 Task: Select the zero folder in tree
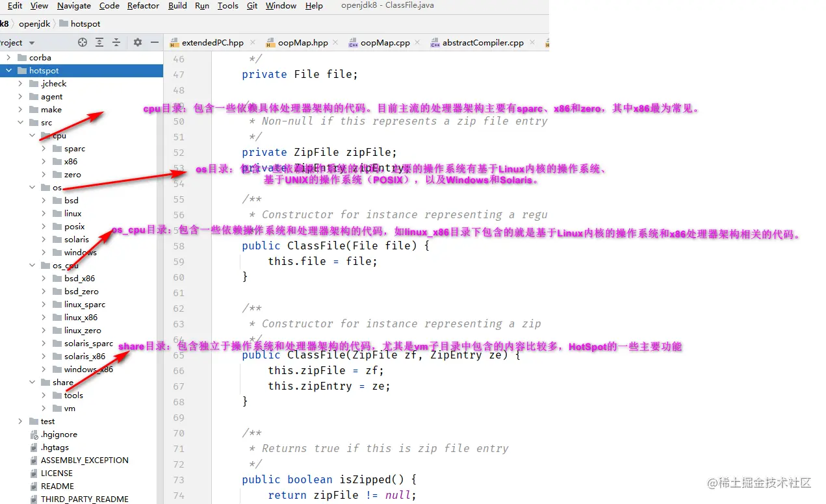click(73, 175)
